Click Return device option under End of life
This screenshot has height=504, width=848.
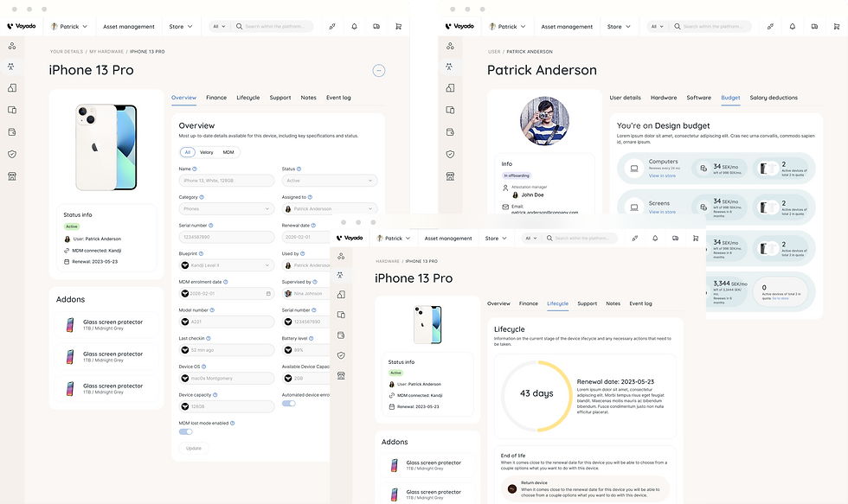point(585,489)
